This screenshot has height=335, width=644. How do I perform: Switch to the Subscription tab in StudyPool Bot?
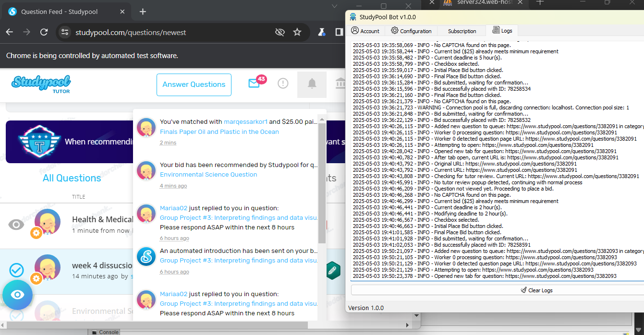point(462,31)
